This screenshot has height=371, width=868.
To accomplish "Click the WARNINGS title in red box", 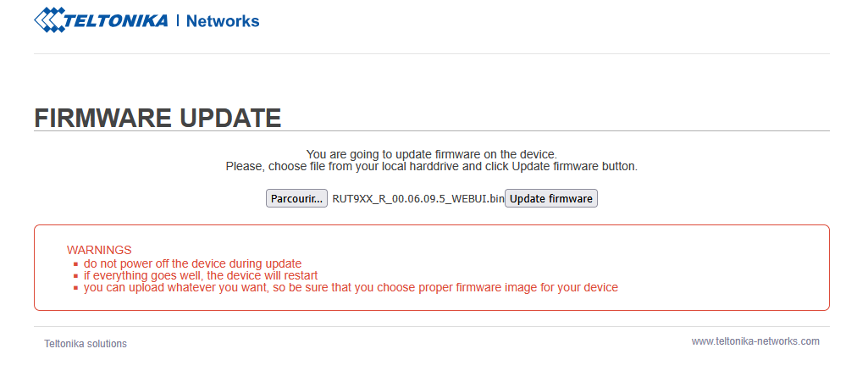I will point(99,250).
